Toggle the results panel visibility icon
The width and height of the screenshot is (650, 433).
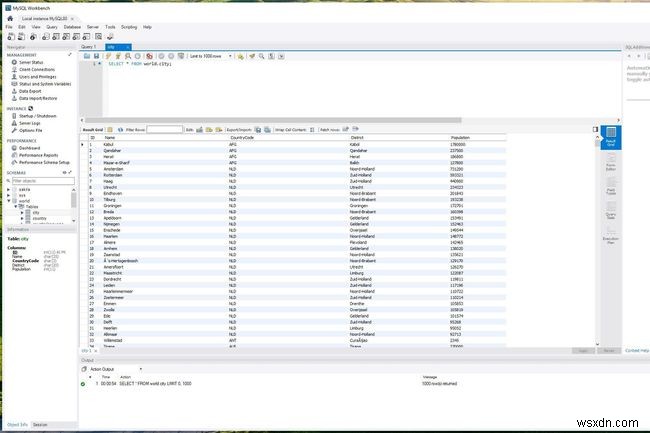point(595,129)
